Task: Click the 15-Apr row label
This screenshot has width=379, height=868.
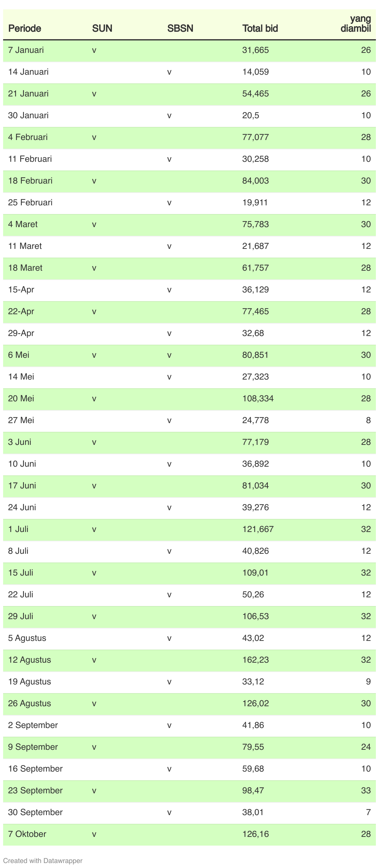Action: (x=21, y=290)
